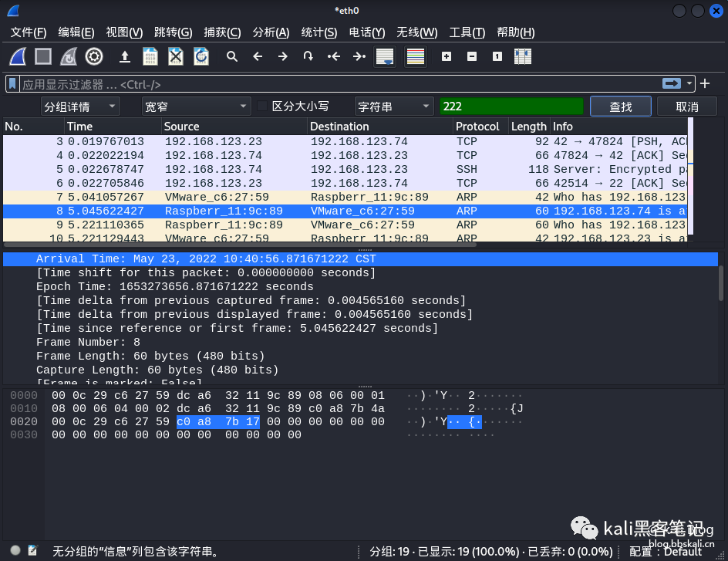This screenshot has height=561, width=728.
Task: Open the 帮助(H) menu
Action: pos(516,32)
